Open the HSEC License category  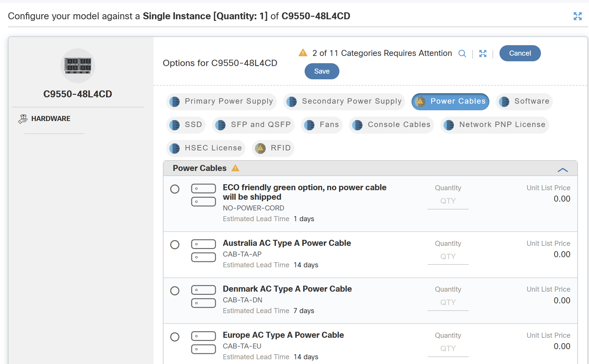(x=206, y=148)
